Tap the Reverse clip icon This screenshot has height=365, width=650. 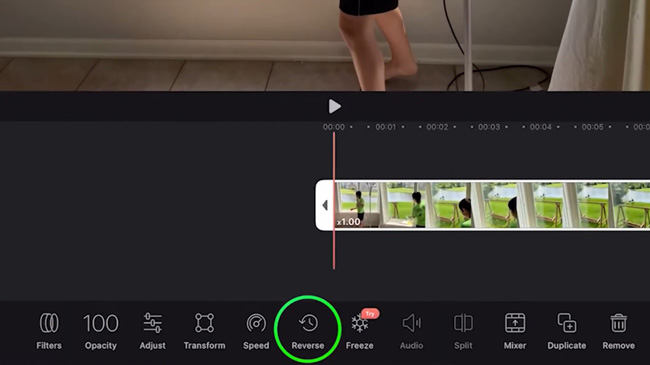click(308, 323)
